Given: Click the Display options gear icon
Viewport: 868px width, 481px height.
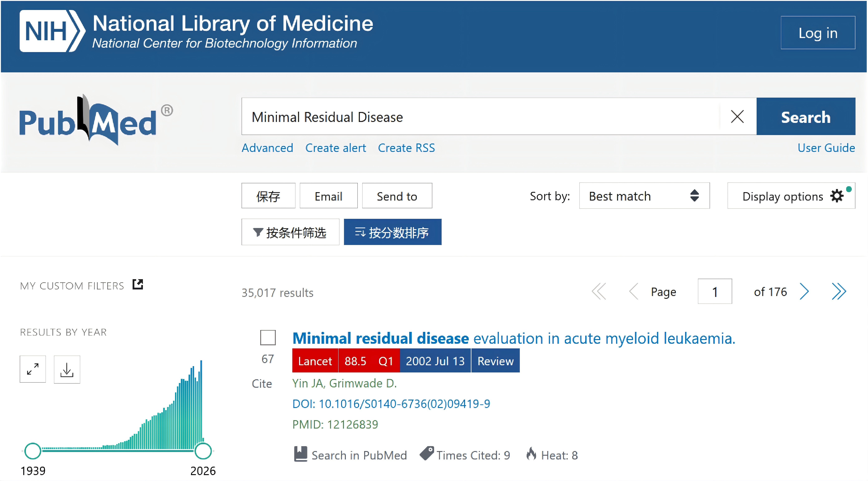Looking at the screenshot, I should point(837,196).
